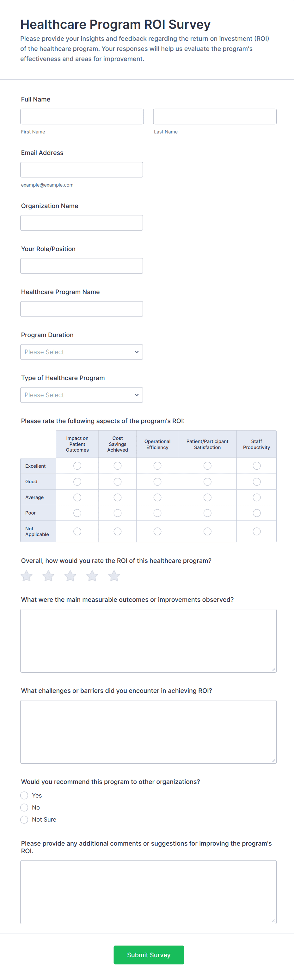Mark Staff Productivity as Poor
The image size is (294, 980).
(x=257, y=513)
